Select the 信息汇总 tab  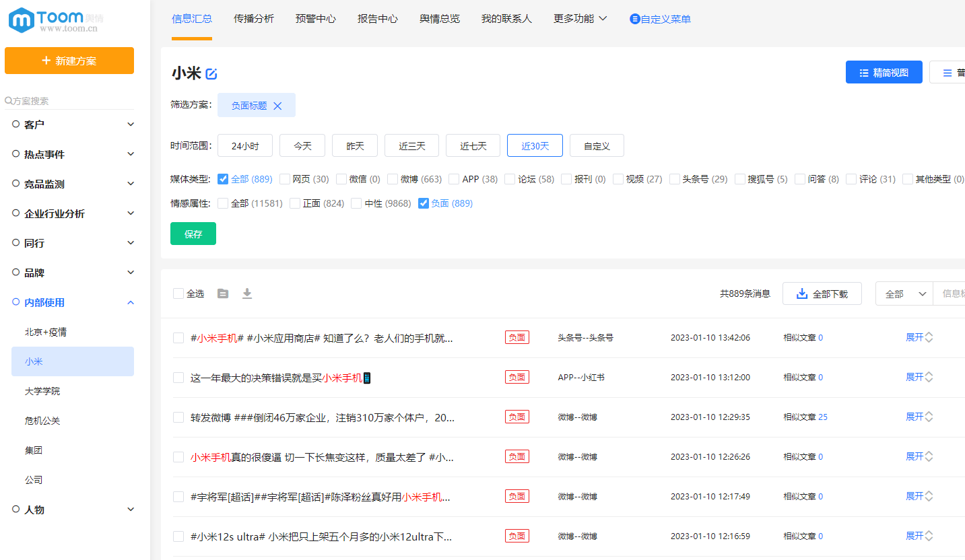click(192, 19)
